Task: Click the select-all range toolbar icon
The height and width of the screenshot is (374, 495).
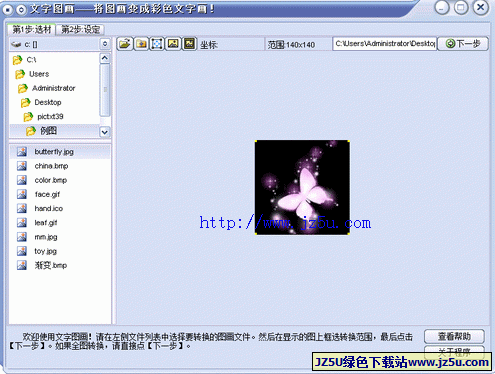Action: (157, 44)
